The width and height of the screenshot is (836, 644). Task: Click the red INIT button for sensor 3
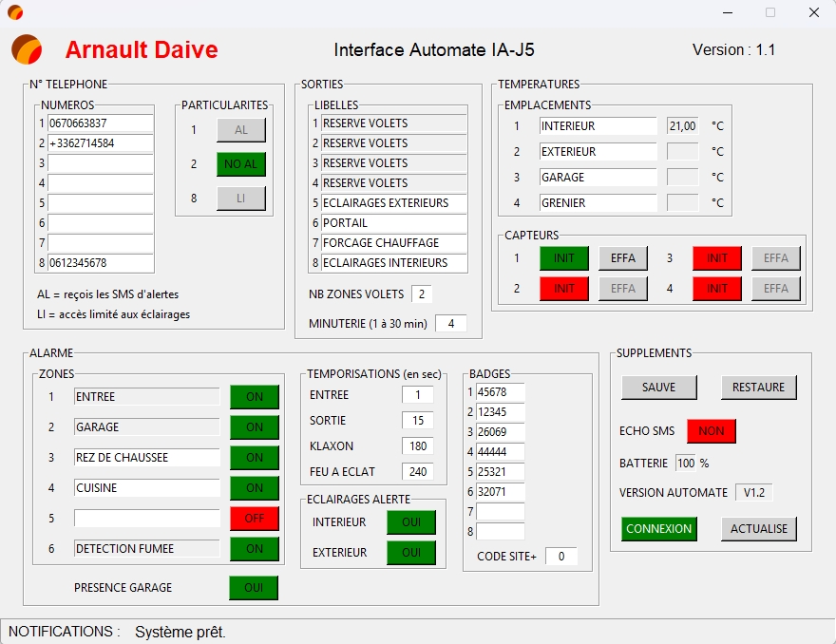point(716,257)
